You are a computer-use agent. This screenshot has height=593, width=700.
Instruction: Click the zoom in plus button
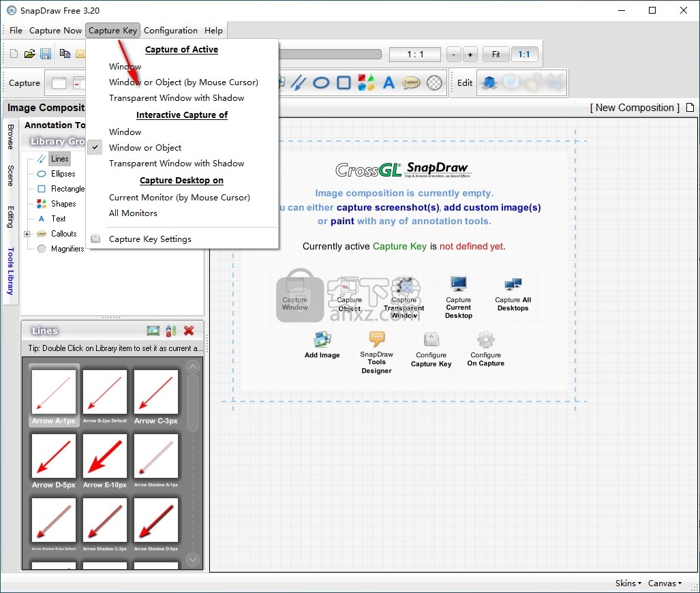[x=470, y=55]
